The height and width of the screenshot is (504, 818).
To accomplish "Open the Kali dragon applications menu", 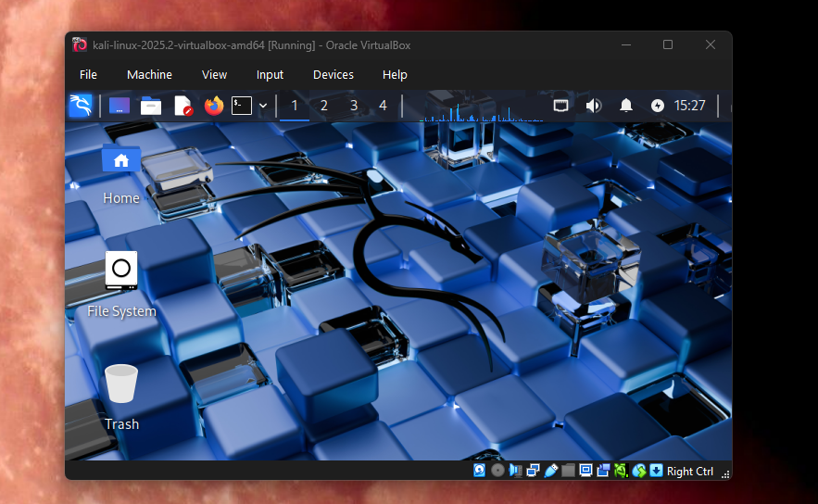I will click(x=81, y=106).
